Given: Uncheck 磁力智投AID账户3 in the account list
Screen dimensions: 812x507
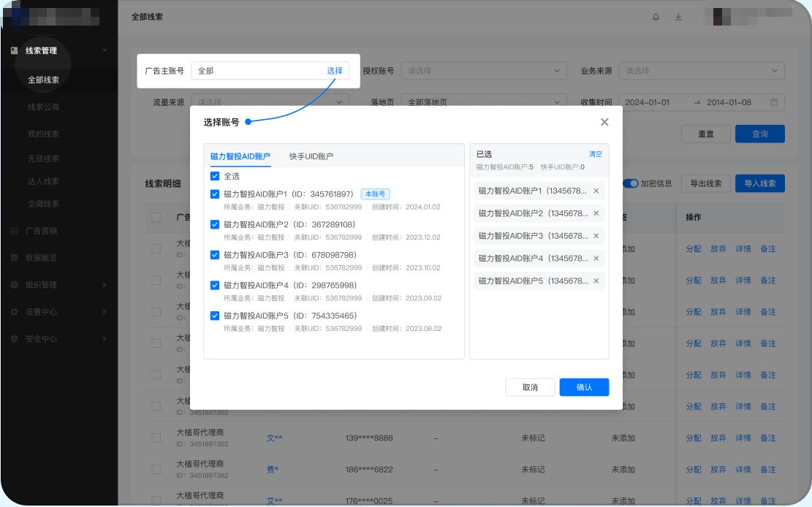Looking at the screenshot, I should [x=214, y=254].
